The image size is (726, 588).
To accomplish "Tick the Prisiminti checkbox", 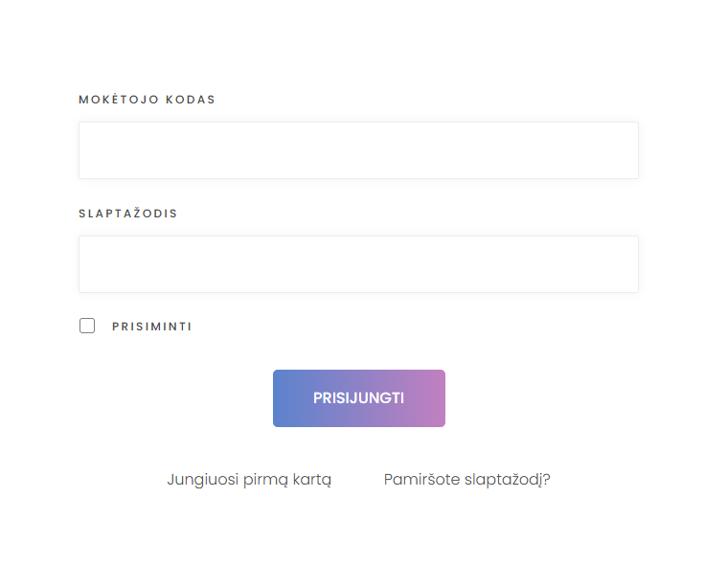I will pos(87,326).
